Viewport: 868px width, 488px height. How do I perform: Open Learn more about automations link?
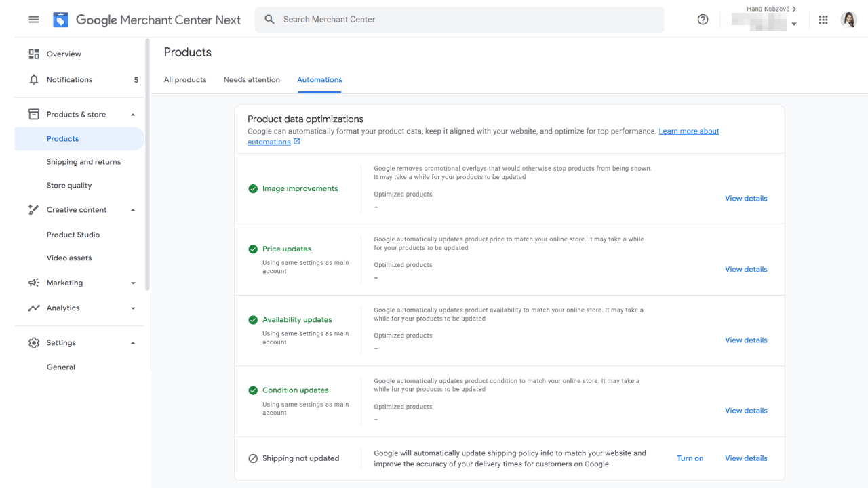(x=688, y=131)
